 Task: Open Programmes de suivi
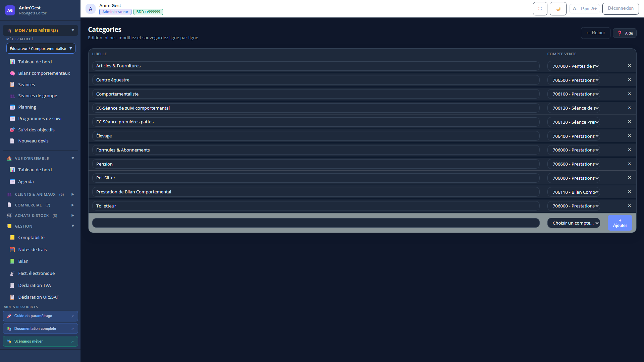[x=40, y=118]
